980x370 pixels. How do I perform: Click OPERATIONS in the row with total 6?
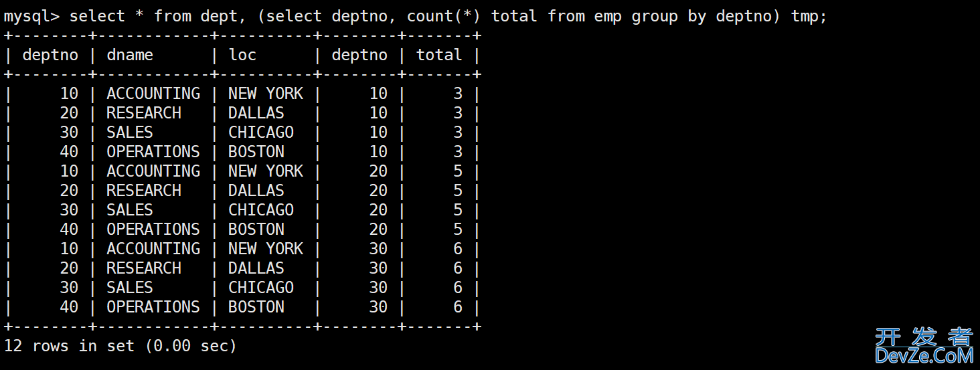(153, 306)
